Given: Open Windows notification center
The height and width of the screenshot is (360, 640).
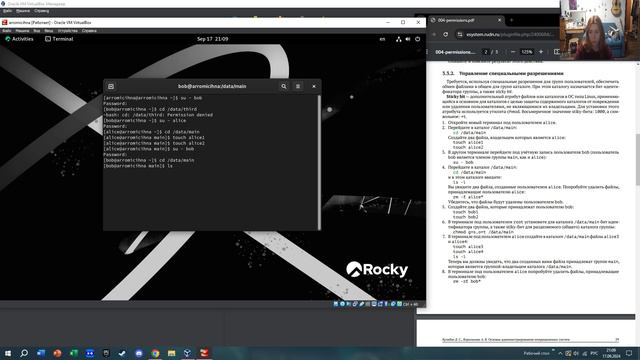Looking at the screenshot, I should pos(629,353).
